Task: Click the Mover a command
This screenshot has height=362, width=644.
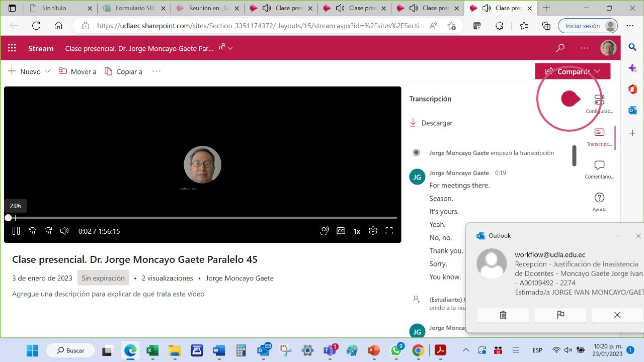Action: [77, 71]
